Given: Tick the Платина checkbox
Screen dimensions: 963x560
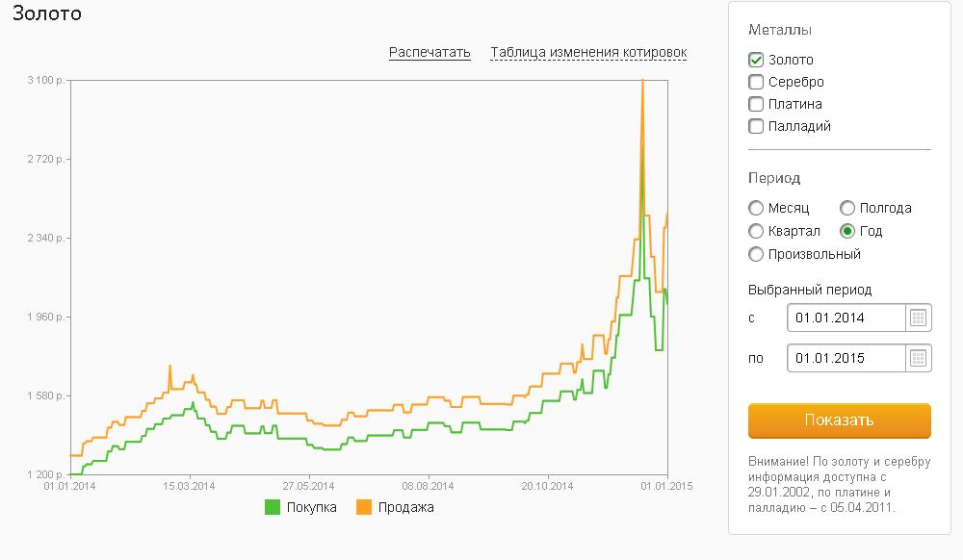Looking at the screenshot, I should pyautogui.click(x=756, y=104).
